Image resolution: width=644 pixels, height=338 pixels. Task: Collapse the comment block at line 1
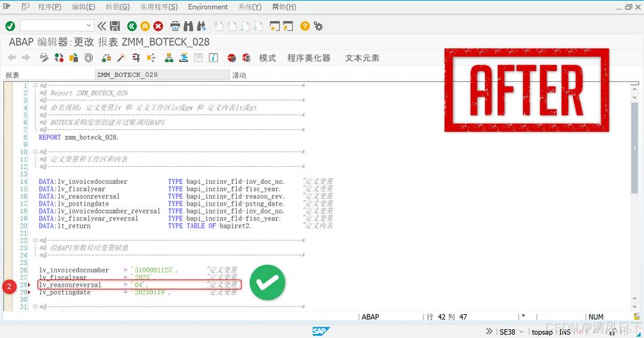point(32,86)
